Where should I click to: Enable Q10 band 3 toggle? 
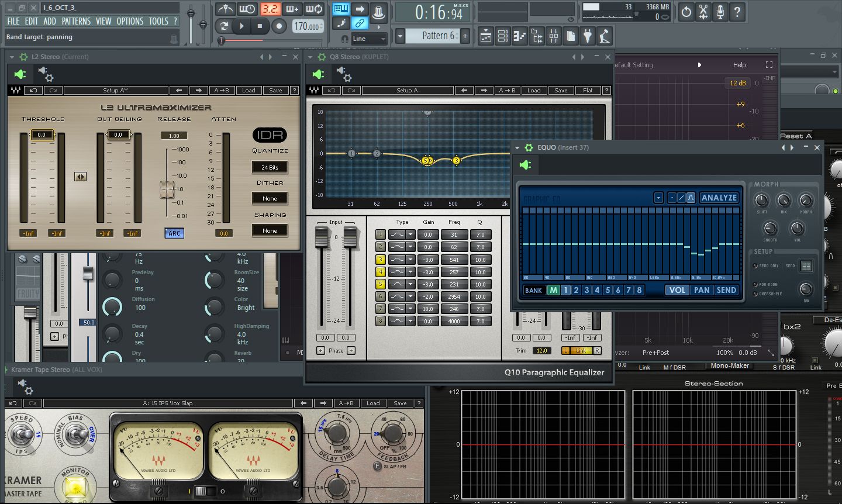pyautogui.click(x=381, y=260)
